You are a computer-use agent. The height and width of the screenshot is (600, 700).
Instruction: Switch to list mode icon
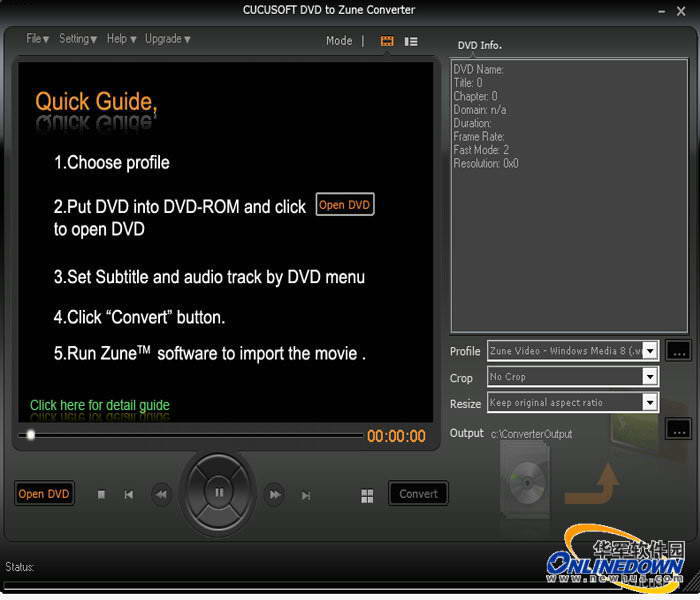(411, 41)
